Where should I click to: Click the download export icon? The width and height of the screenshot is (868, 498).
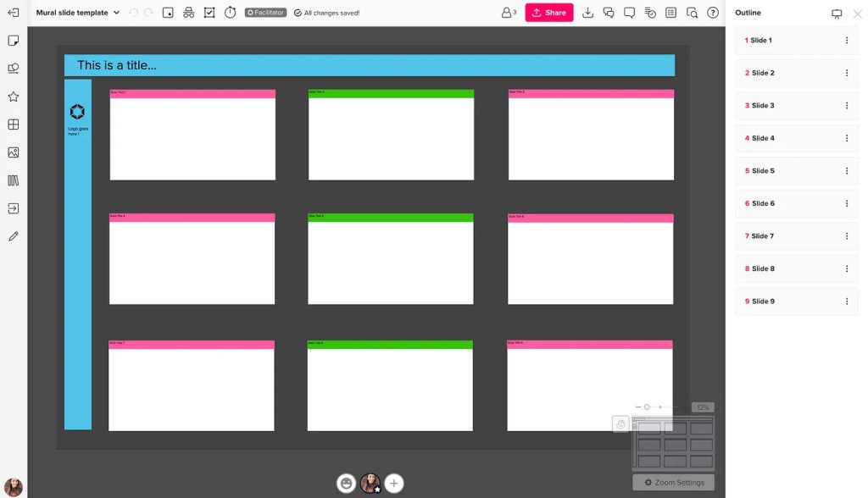tap(587, 13)
